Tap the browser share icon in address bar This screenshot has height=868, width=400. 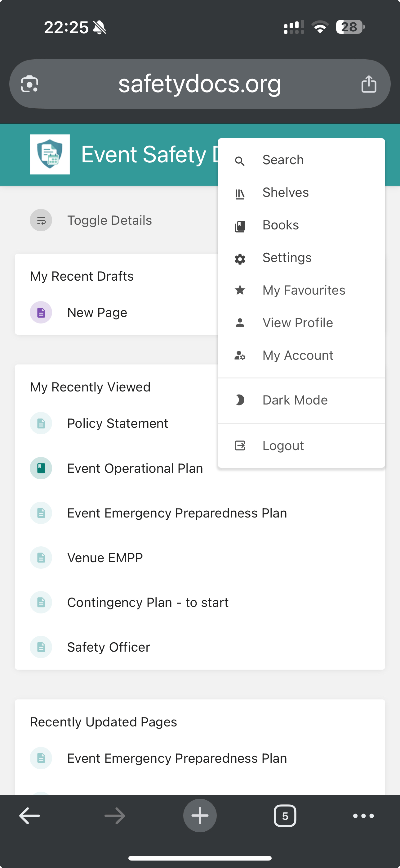coord(369,84)
